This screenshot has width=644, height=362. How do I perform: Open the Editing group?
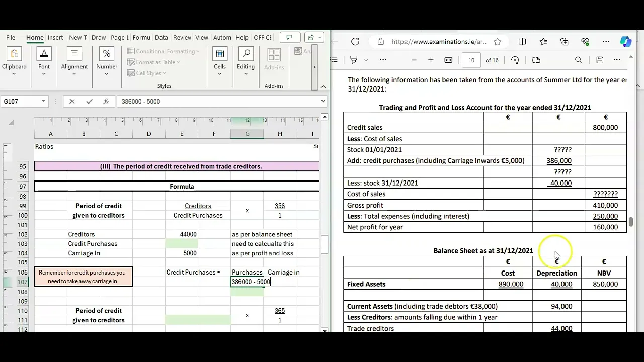pyautogui.click(x=246, y=62)
